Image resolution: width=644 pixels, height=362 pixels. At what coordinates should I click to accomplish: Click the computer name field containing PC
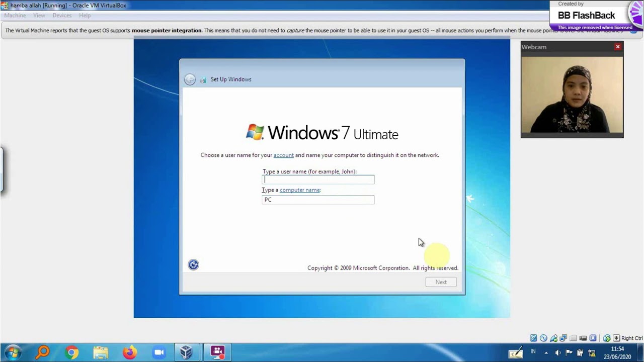[318, 200]
